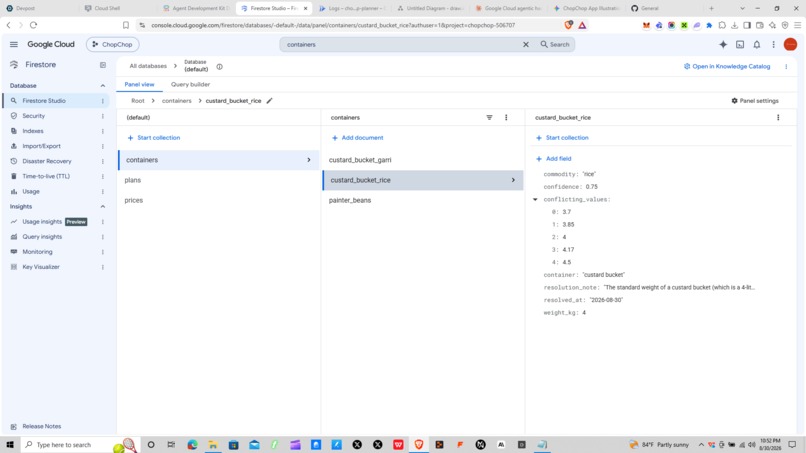The height and width of the screenshot is (453, 806).
Task: Start collection in custard_bucket_rice document panel
Action: pos(562,138)
